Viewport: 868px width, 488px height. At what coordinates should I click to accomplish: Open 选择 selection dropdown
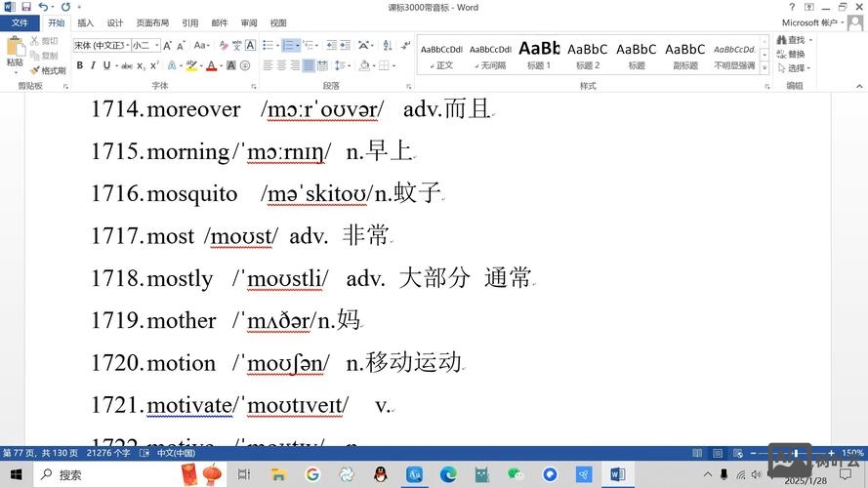[x=795, y=68]
